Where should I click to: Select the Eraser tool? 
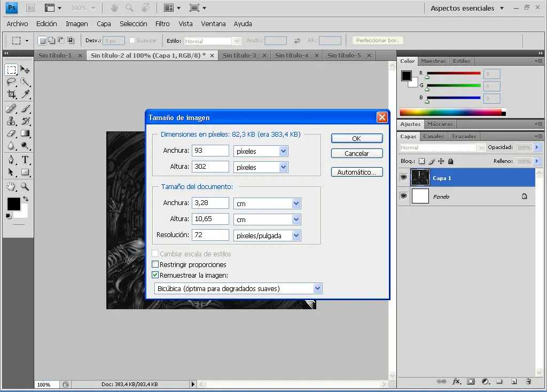click(x=12, y=133)
